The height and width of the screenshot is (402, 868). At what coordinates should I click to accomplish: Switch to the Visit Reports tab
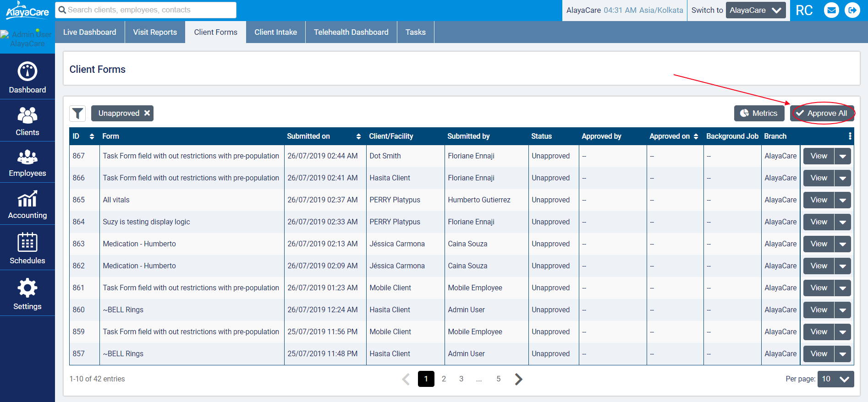pyautogui.click(x=155, y=32)
